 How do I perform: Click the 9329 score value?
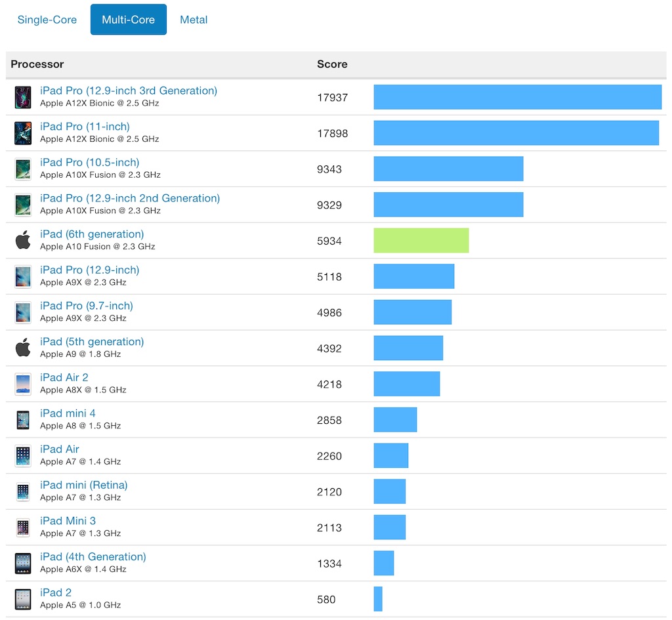329,205
